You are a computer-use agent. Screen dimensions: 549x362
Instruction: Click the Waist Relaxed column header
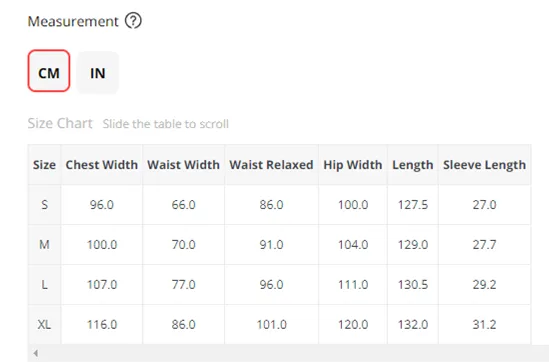271,165
